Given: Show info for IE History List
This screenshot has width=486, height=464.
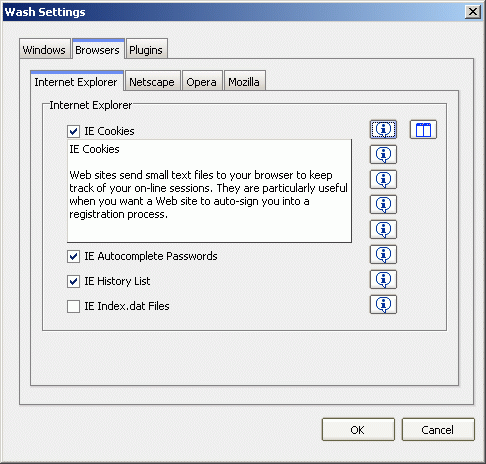Looking at the screenshot, I should point(383,279).
